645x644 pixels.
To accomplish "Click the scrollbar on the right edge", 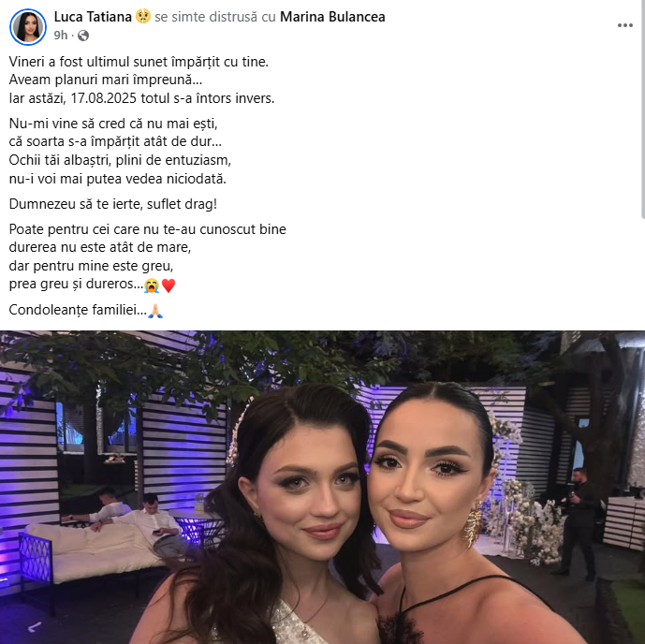I will (643, 109).
